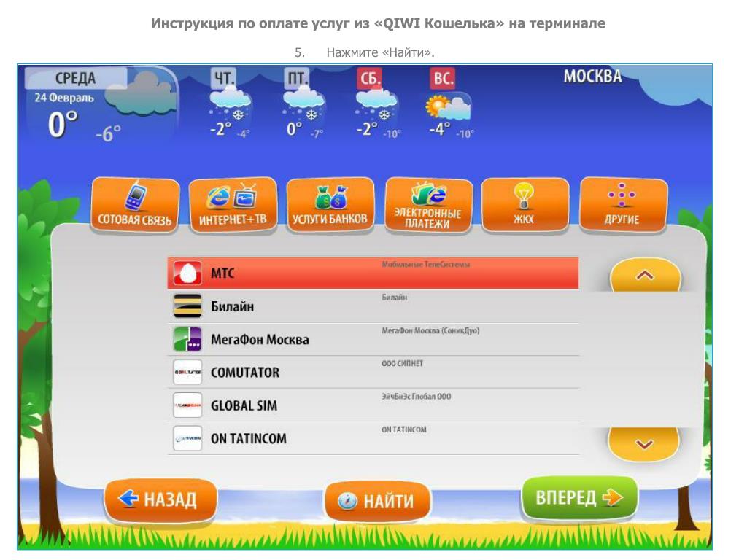The image size is (747, 560).
Task: Open the Услуги банков category
Action: tap(330, 205)
